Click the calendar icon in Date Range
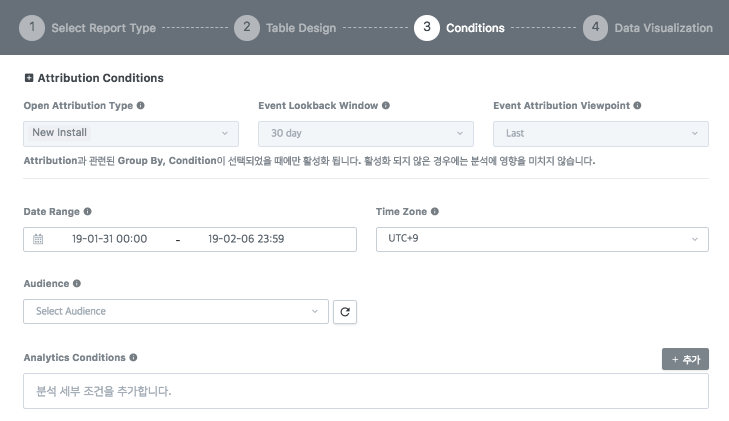Viewport: 729px width, 421px height. point(38,239)
